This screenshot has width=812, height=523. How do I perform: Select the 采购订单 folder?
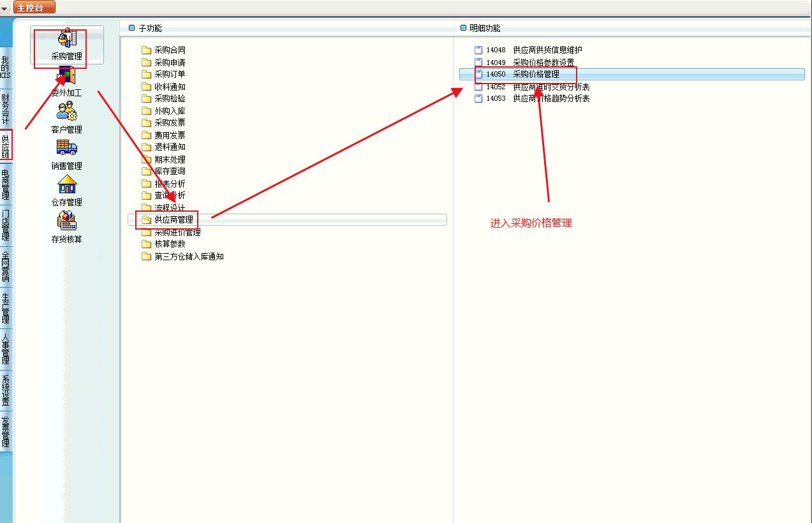[x=163, y=74]
